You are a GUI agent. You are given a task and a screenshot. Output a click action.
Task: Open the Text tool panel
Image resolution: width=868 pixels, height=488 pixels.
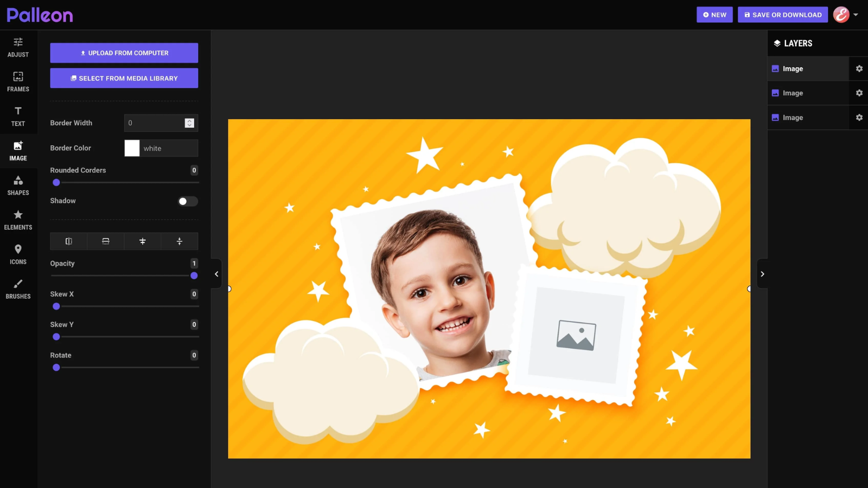(18, 116)
